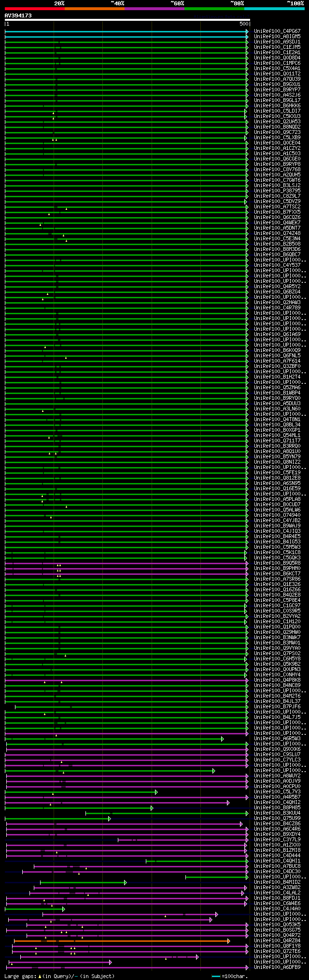Open hit UniRef100_A7BUC8
This screenshot has height=980, width=309.
coord(277,866)
